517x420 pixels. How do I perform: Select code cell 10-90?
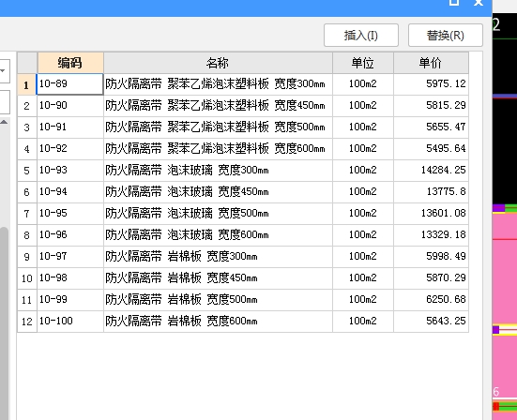(70, 105)
